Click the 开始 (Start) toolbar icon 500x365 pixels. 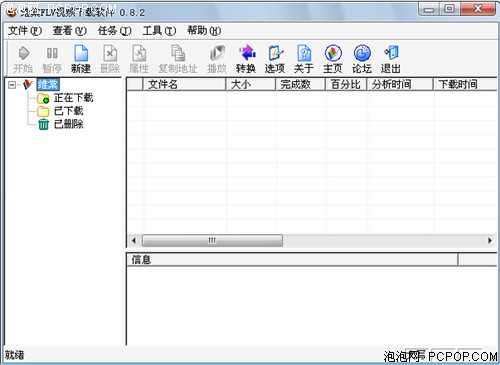[x=23, y=59]
